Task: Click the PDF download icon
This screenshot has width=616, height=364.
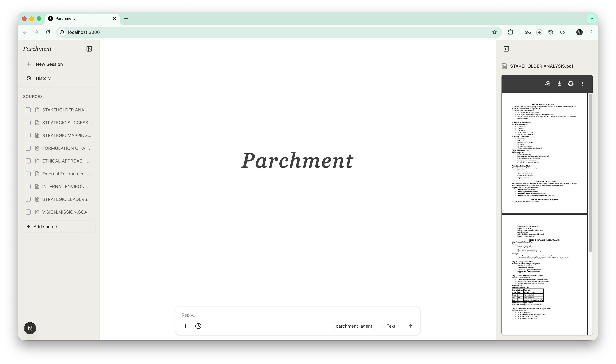Action: 559,84
